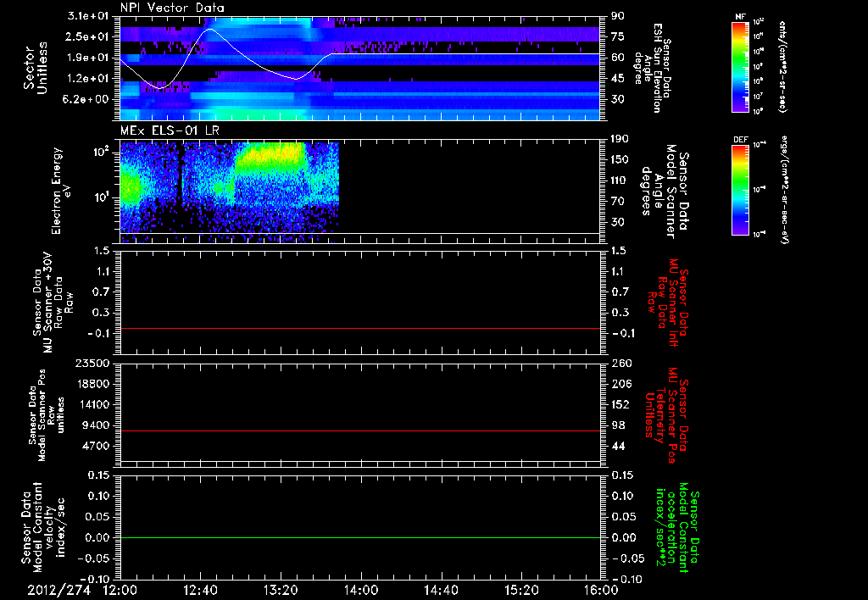Click the green Model Constant velocity line
The image size is (868, 600).
[x=359, y=537]
